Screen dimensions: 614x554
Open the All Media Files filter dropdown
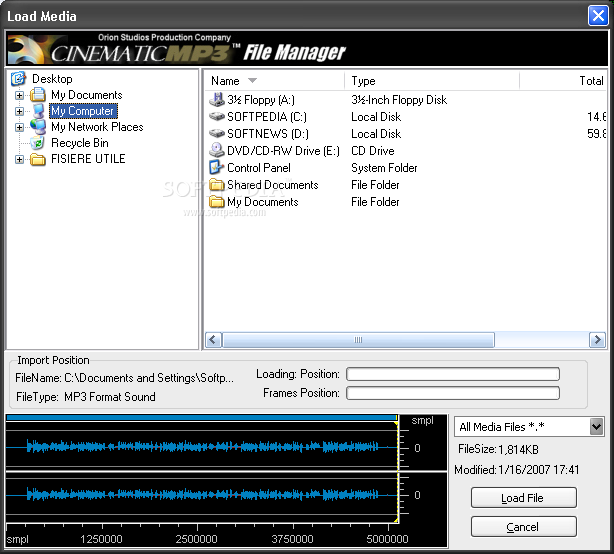(596, 426)
